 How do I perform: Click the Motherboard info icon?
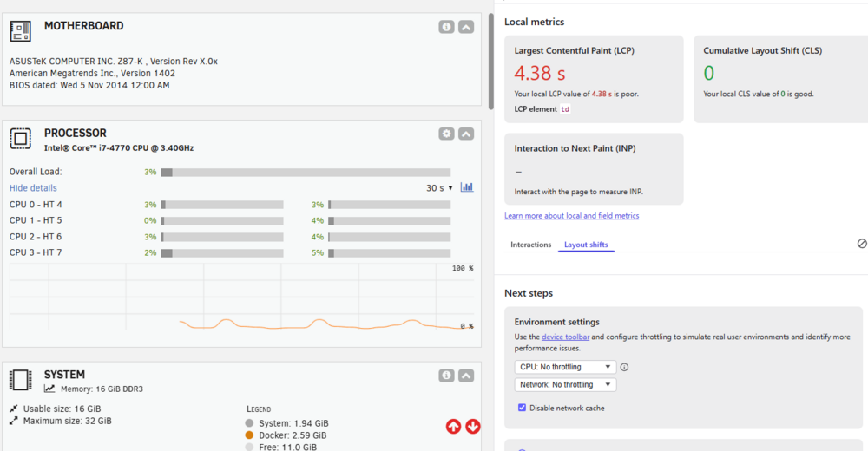click(447, 27)
